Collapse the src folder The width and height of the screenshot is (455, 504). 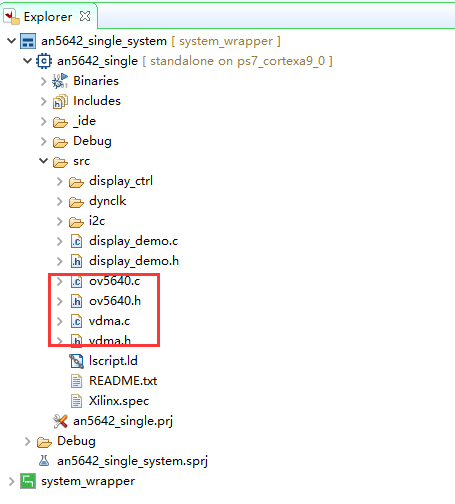pyautogui.click(x=44, y=161)
